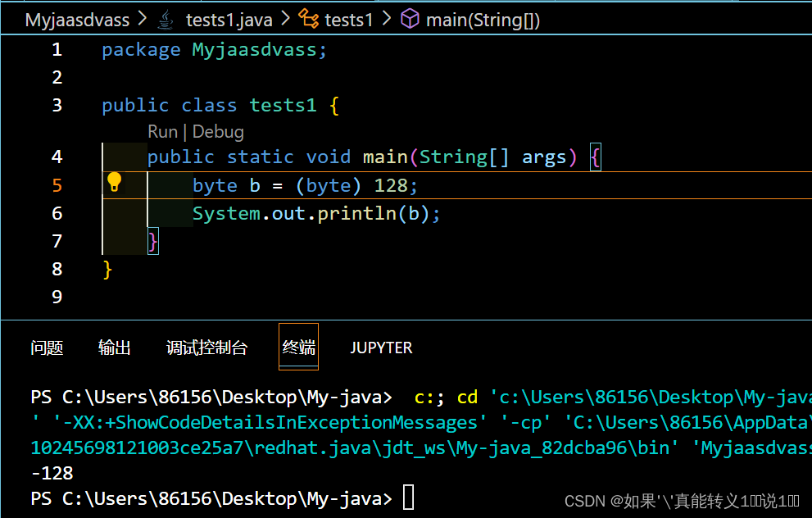Click line number 1 in gutter

(57, 50)
